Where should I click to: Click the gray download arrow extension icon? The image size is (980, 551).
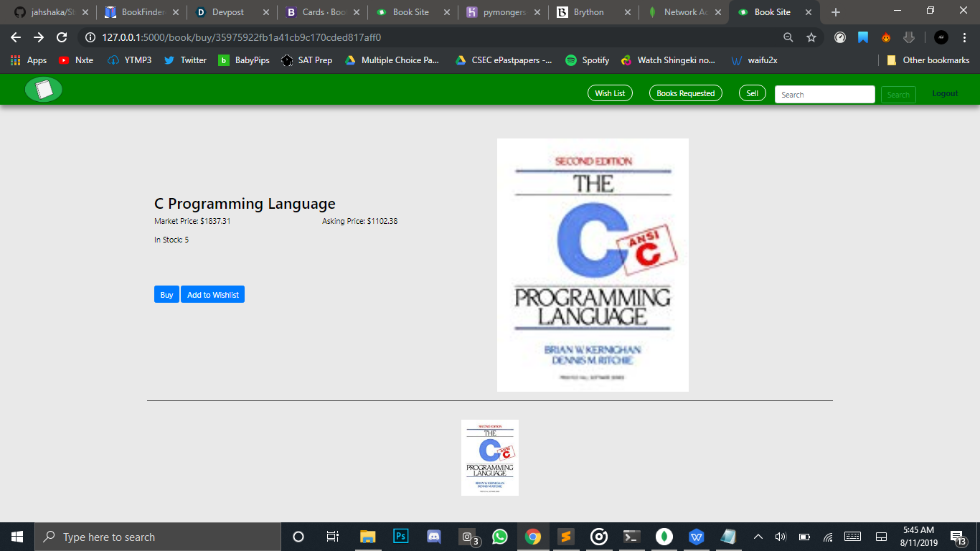pyautogui.click(x=909, y=37)
